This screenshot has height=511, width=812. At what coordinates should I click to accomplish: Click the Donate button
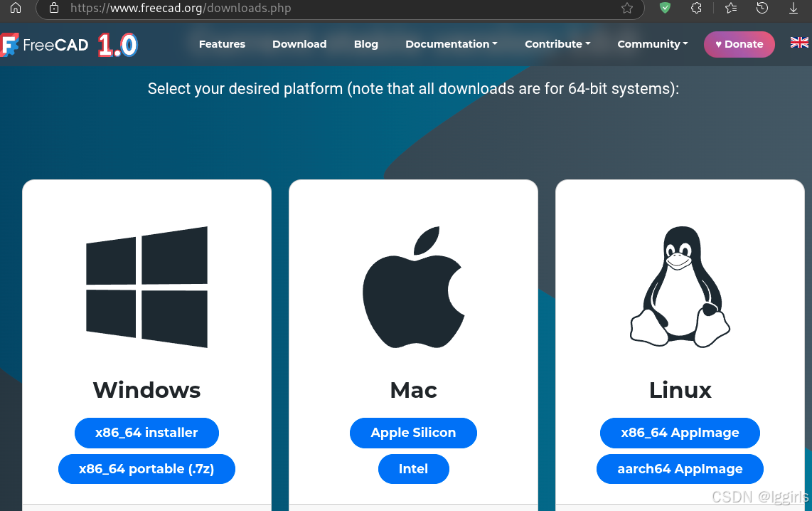pos(739,44)
